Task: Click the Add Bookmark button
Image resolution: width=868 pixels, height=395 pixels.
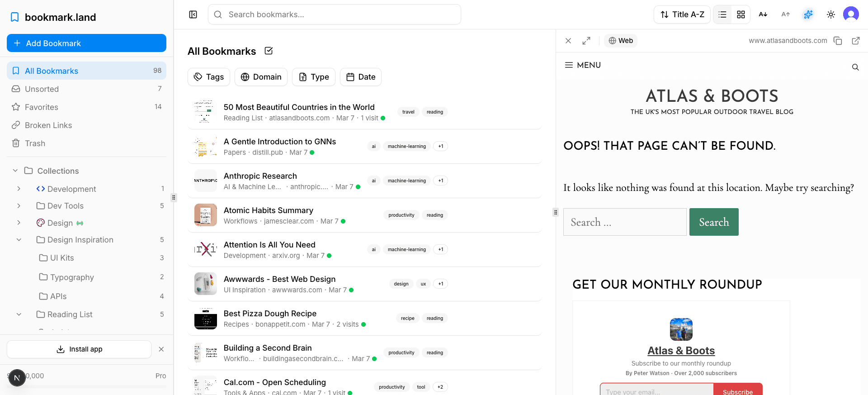Action: click(86, 43)
